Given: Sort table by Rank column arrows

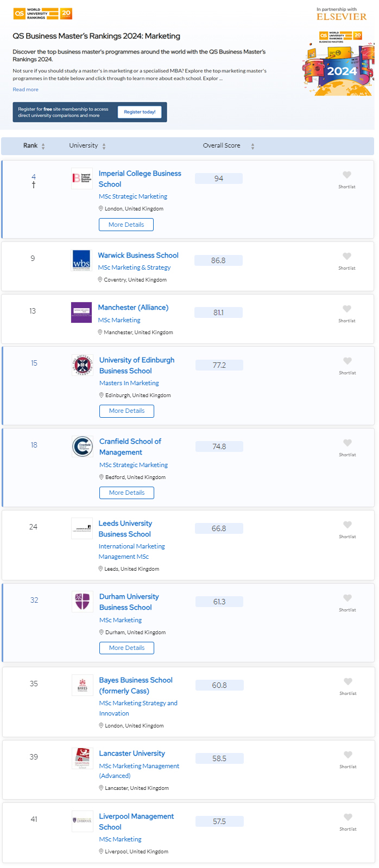Looking at the screenshot, I should [x=43, y=146].
